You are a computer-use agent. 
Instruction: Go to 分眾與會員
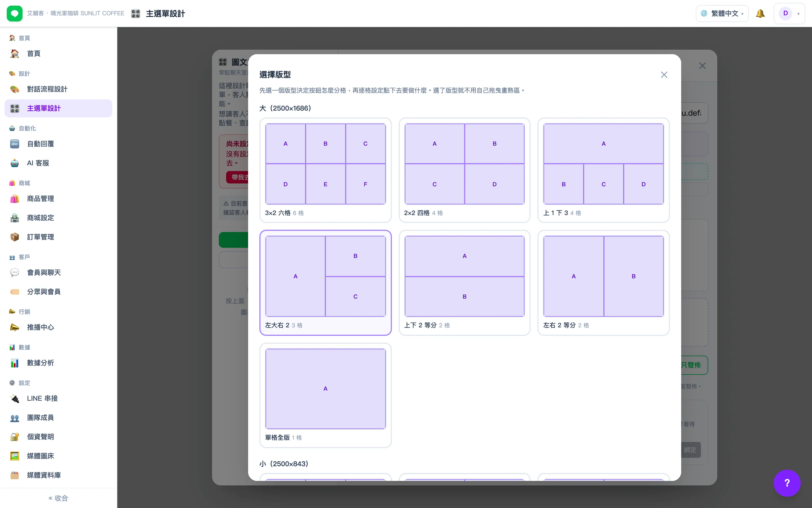tap(58, 292)
